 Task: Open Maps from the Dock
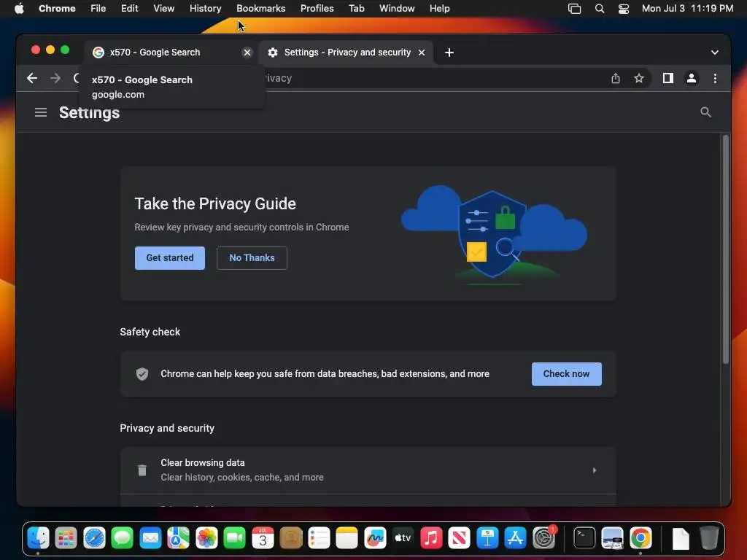coord(179,539)
